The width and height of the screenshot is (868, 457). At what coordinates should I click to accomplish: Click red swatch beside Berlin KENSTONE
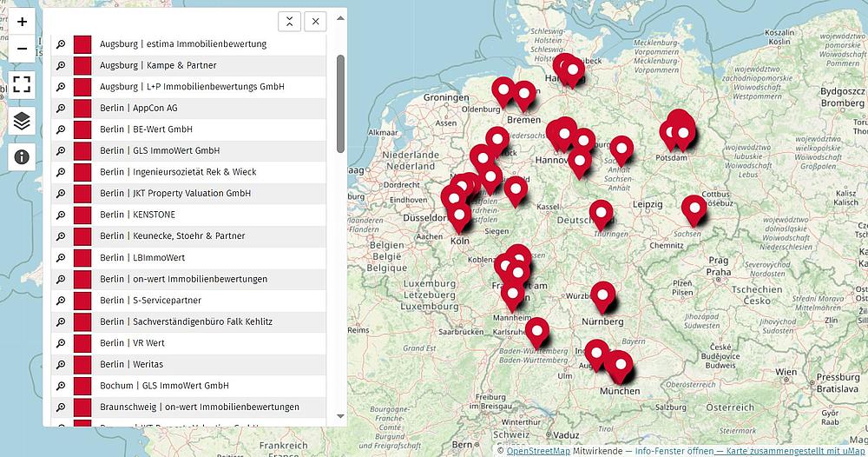[x=82, y=215]
